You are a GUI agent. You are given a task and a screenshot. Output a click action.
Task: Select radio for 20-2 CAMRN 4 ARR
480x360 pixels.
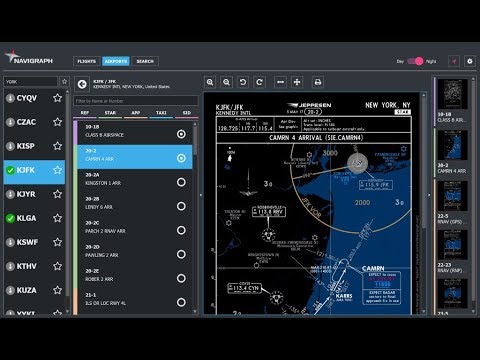click(181, 158)
